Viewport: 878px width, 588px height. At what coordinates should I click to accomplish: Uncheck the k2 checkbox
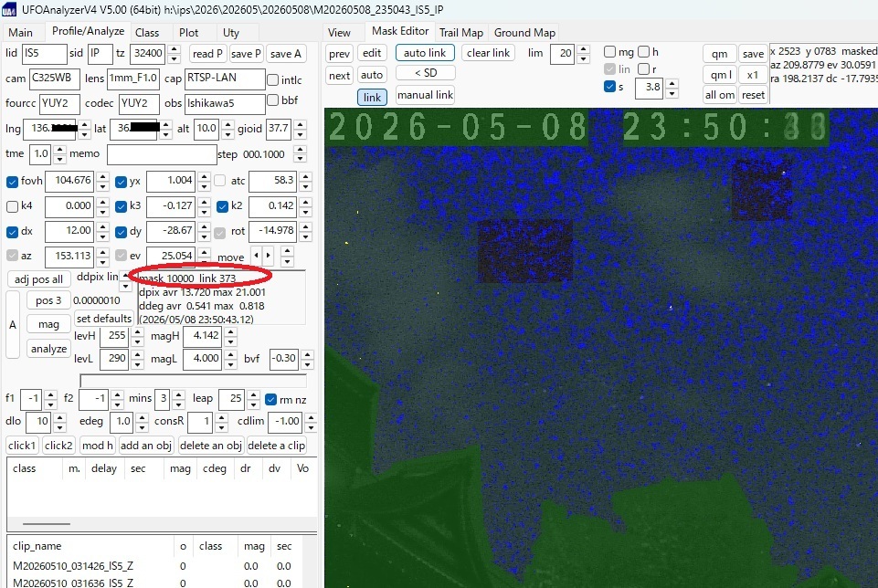point(222,207)
